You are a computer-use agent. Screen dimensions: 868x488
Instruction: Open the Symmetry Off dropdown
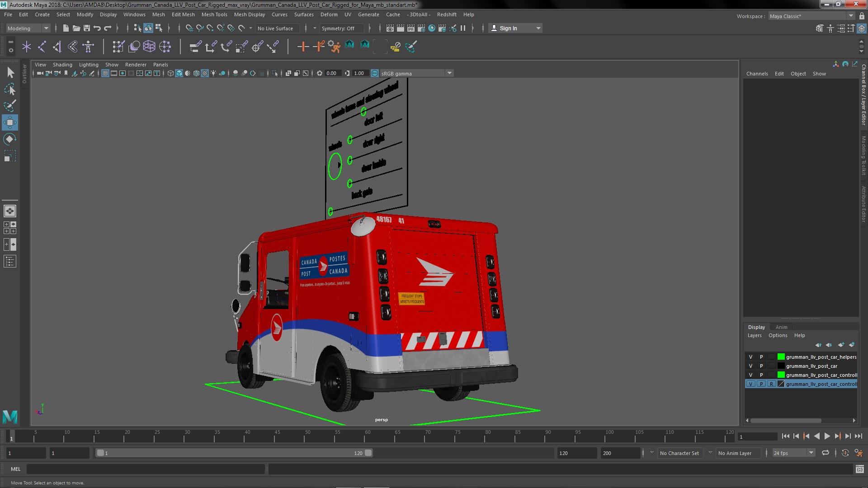point(342,28)
